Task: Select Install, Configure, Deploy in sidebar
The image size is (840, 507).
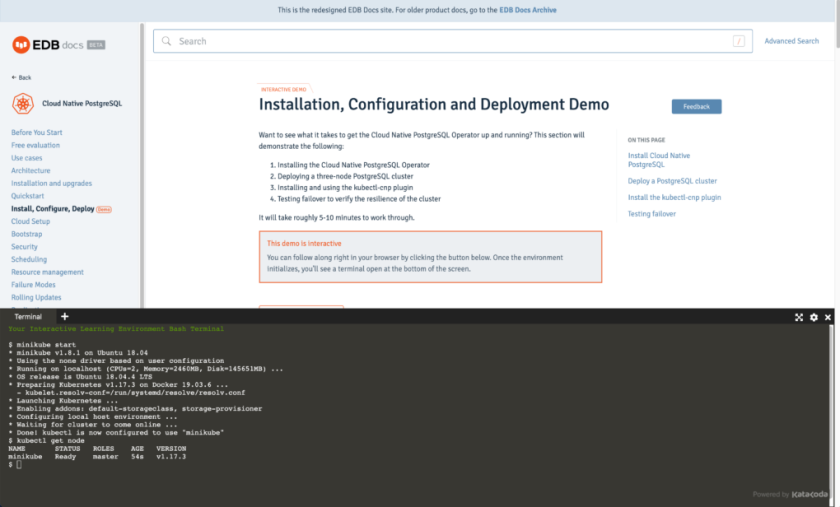Action: click(x=52, y=209)
